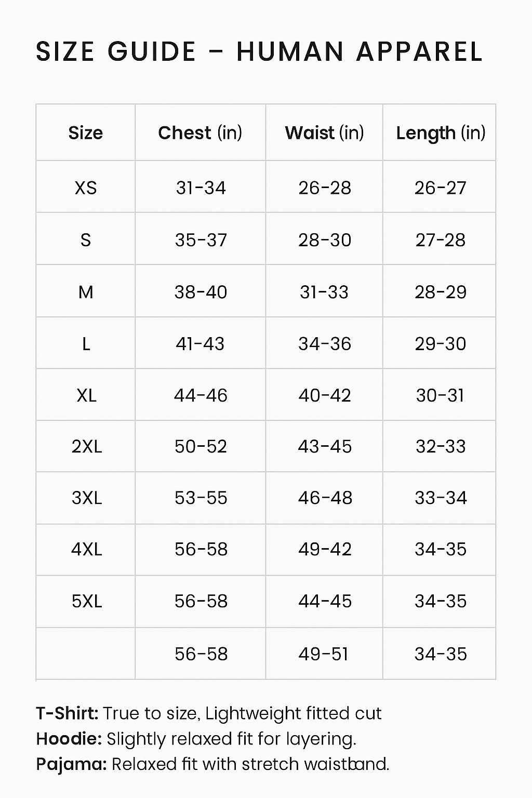Select waist value 28-30 for size S
532x798 pixels.
[325, 240]
